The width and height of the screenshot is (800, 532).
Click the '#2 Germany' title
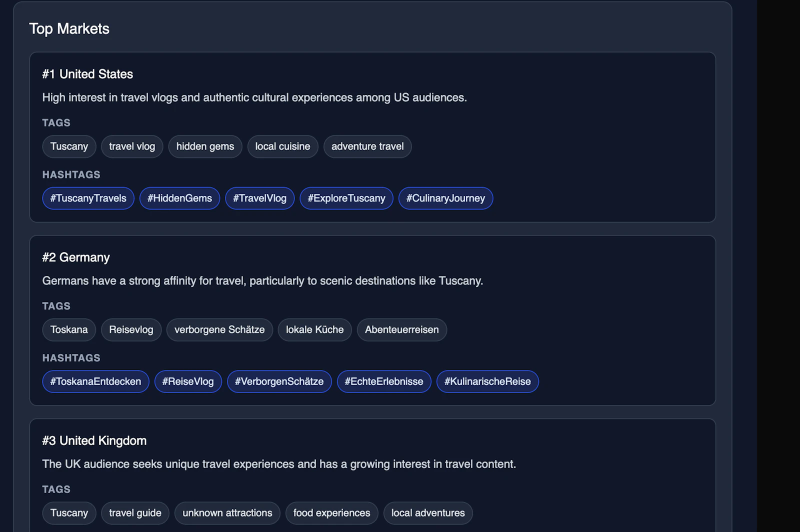click(x=76, y=257)
